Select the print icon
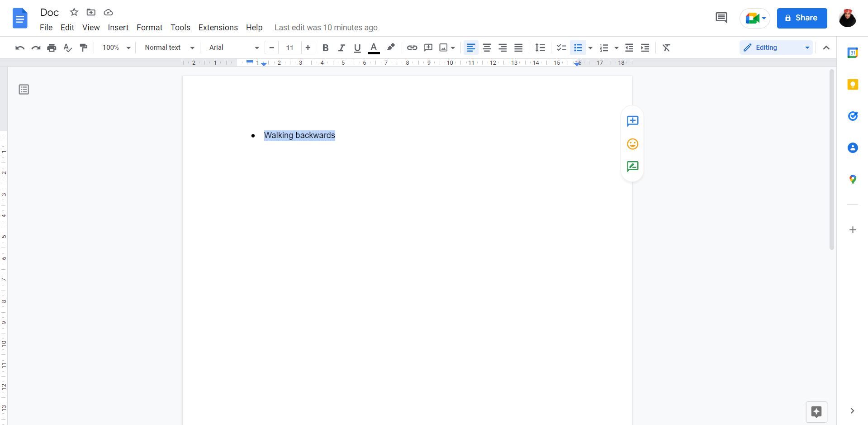This screenshot has width=868, height=425. 52,48
